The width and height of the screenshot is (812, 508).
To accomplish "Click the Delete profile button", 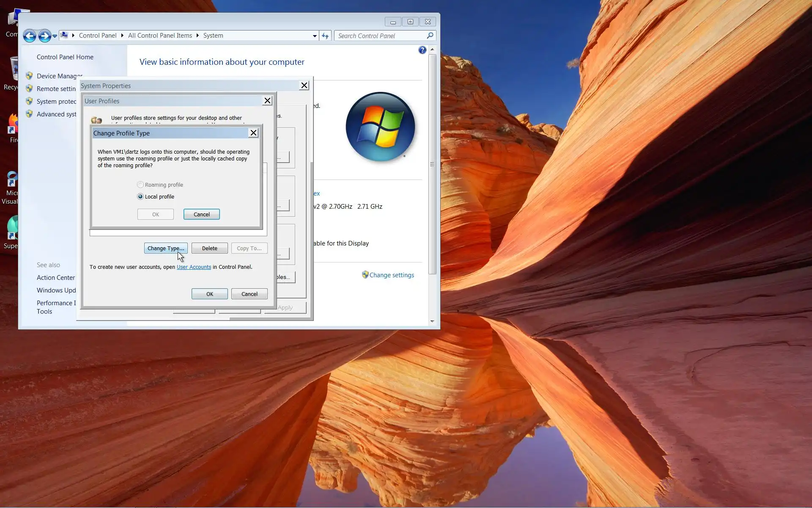I will pyautogui.click(x=209, y=248).
